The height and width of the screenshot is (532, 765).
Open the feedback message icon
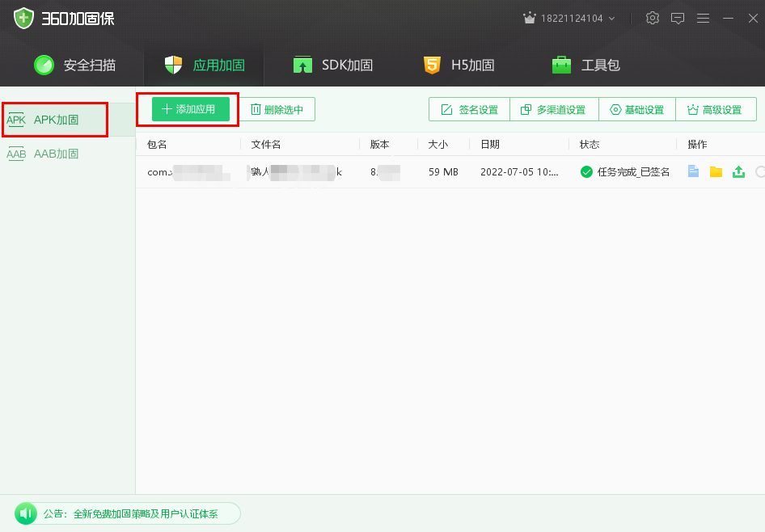(x=678, y=19)
